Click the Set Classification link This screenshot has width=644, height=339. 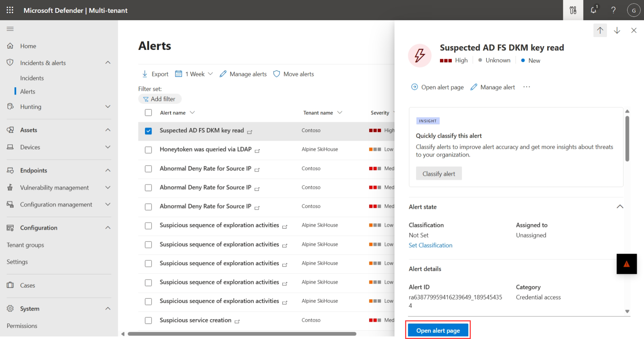coord(430,245)
